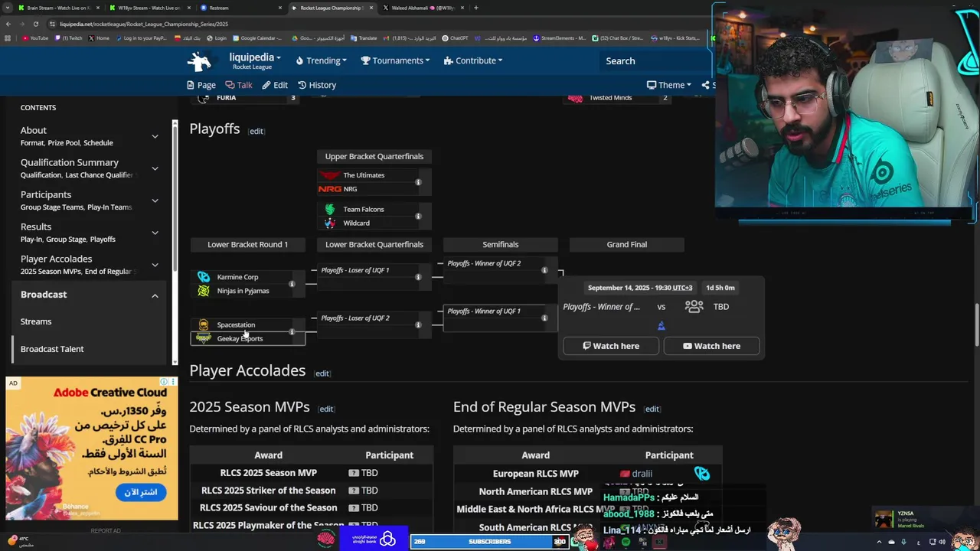Viewport: 980px width, 551px height.
Task: Open the Tournaments menu
Action: click(x=395, y=60)
